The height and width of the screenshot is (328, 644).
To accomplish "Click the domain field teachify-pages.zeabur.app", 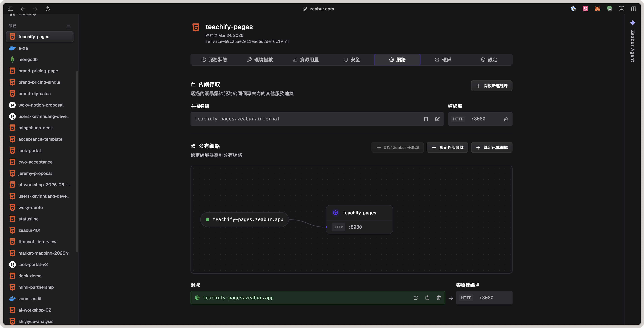I will [x=318, y=298].
